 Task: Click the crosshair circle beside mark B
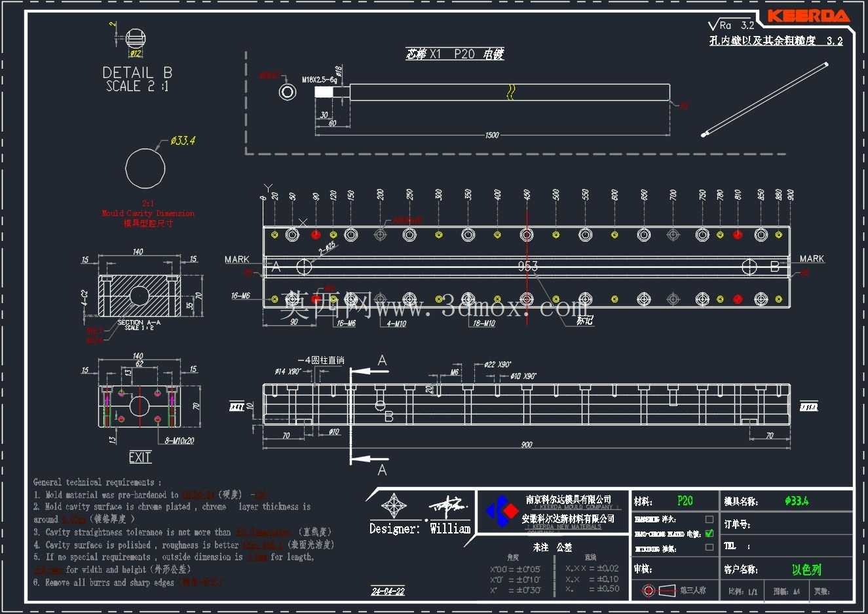point(749,266)
